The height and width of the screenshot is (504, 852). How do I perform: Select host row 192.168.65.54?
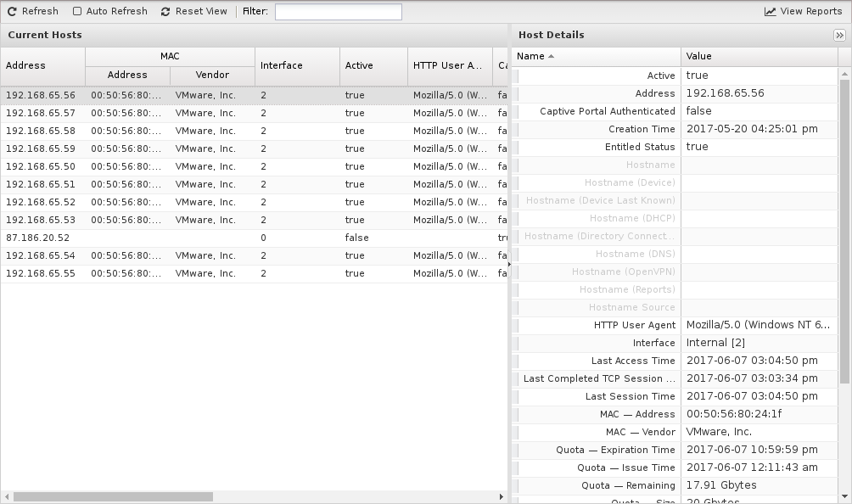point(41,256)
